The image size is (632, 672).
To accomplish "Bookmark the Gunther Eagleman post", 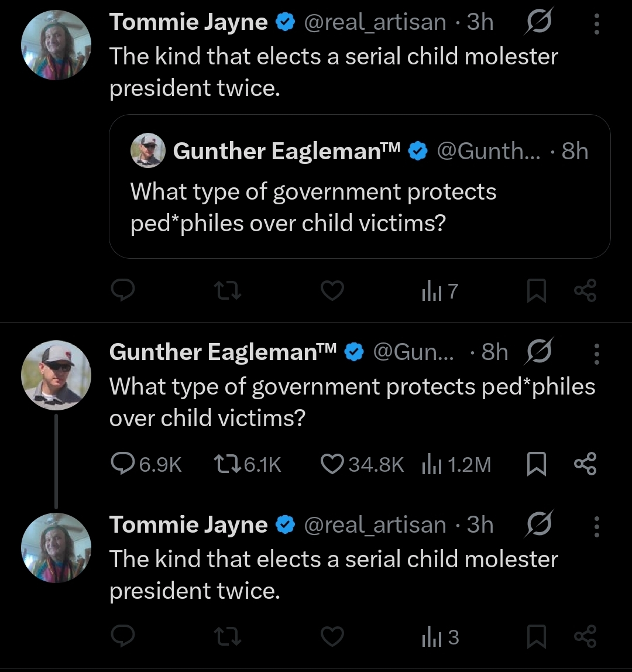I will (536, 464).
